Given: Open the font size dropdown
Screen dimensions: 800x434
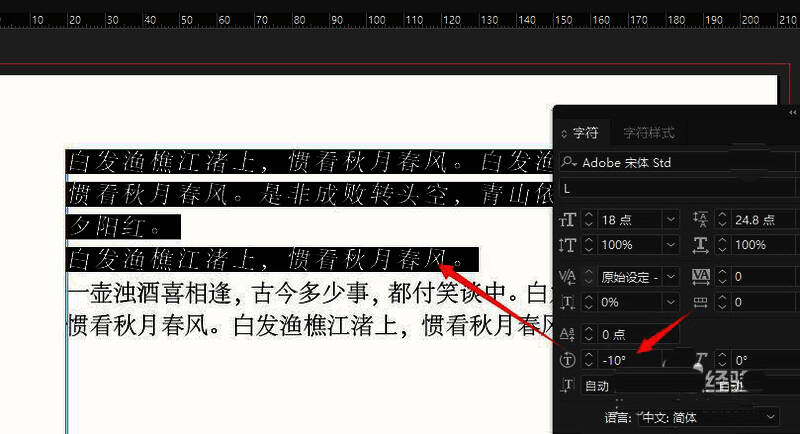Looking at the screenshot, I should point(670,220).
